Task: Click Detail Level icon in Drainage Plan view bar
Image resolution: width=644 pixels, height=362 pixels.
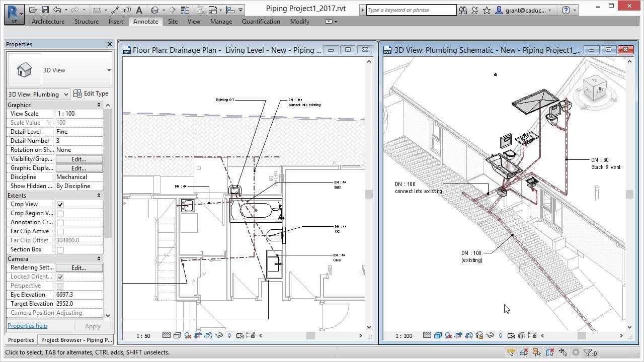Action: (167, 335)
